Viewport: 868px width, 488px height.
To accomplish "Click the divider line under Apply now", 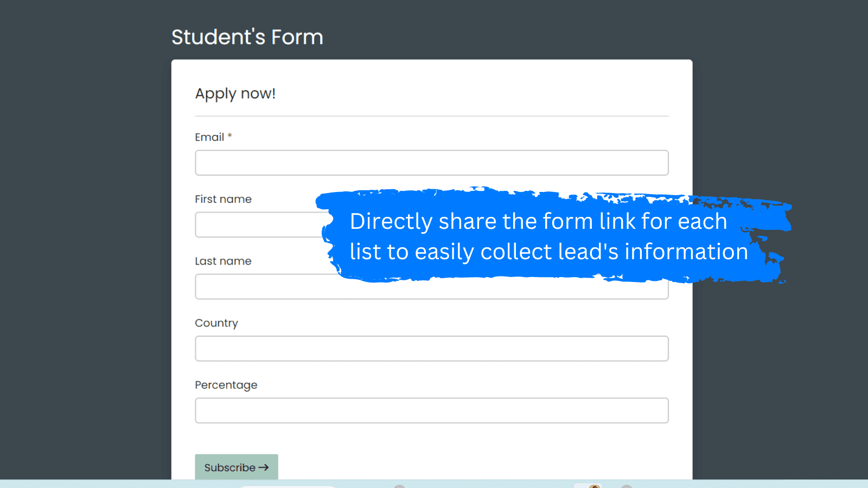I will pyautogui.click(x=431, y=116).
